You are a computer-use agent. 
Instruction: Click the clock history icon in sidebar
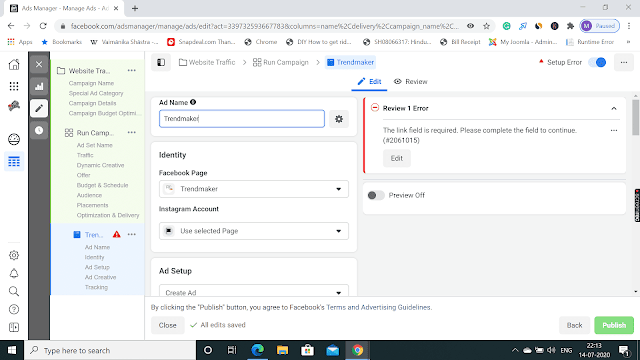coord(39,130)
